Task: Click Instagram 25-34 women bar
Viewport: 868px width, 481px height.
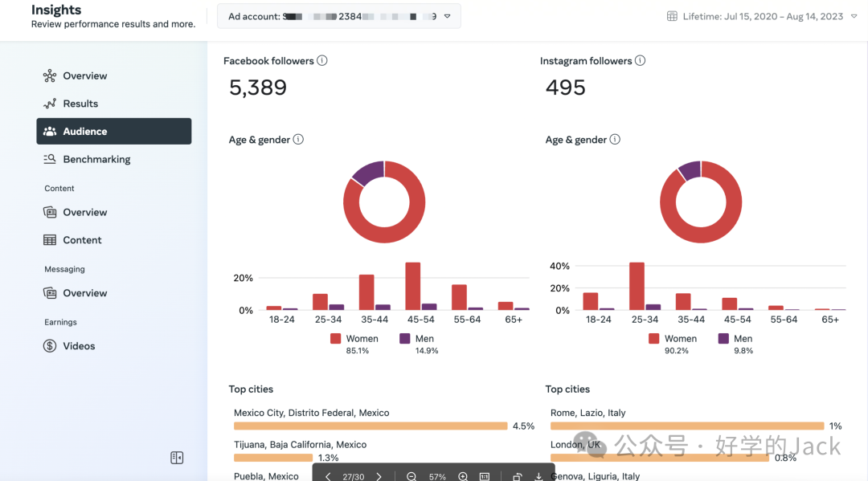Action: [x=637, y=286]
